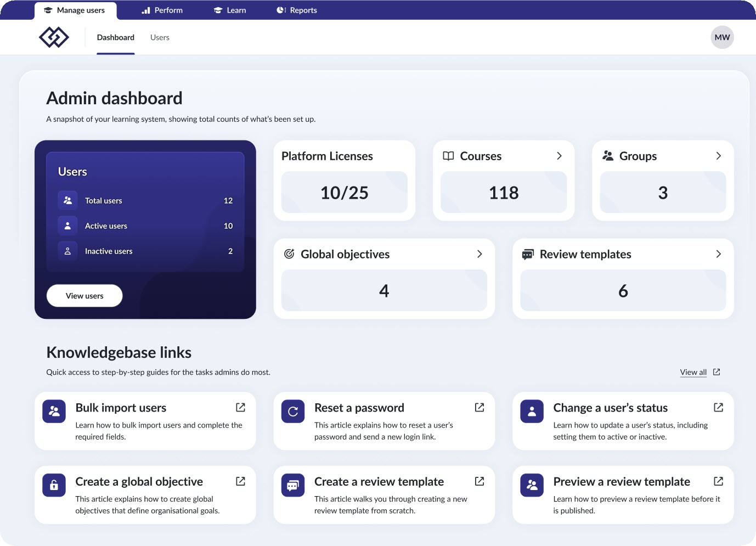Click the bar chart icon on Perform
This screenshot has height=546, width=756.
tap(146, 10)
